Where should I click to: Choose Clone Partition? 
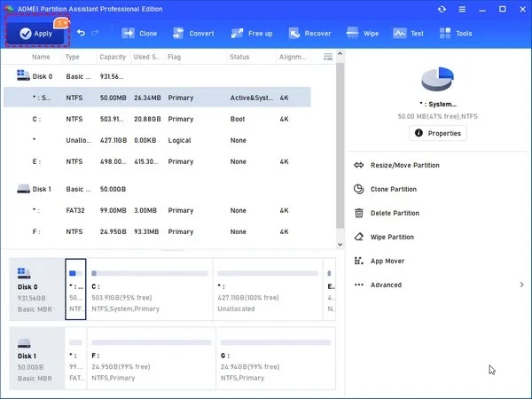coord(393,189)
